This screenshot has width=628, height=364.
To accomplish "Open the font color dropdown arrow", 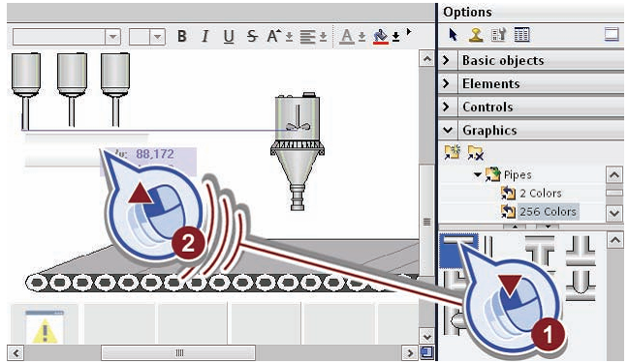I will click(x=361, y=37).
